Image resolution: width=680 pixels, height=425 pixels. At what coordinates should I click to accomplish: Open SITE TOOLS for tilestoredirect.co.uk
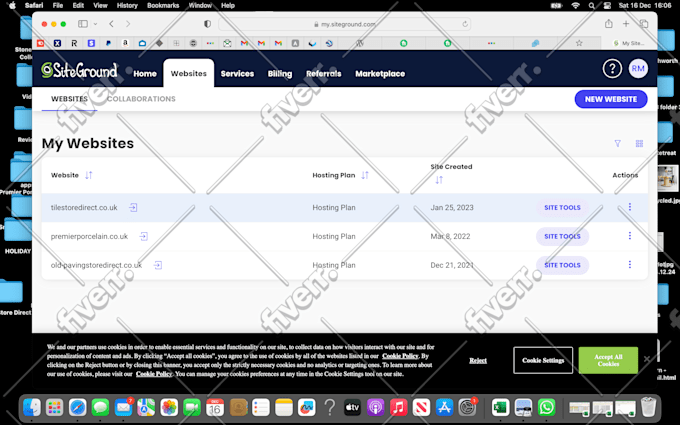[562, 207]
